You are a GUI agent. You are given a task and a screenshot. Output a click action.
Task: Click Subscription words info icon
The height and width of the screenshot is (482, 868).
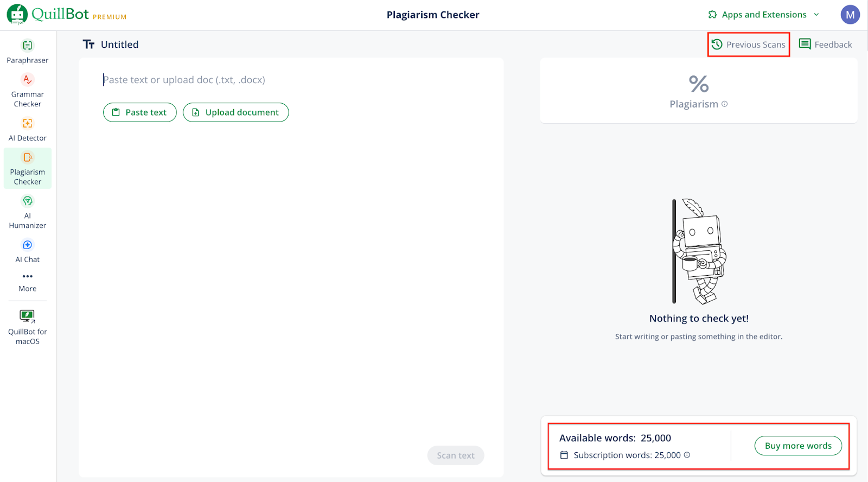pos(687,455)
